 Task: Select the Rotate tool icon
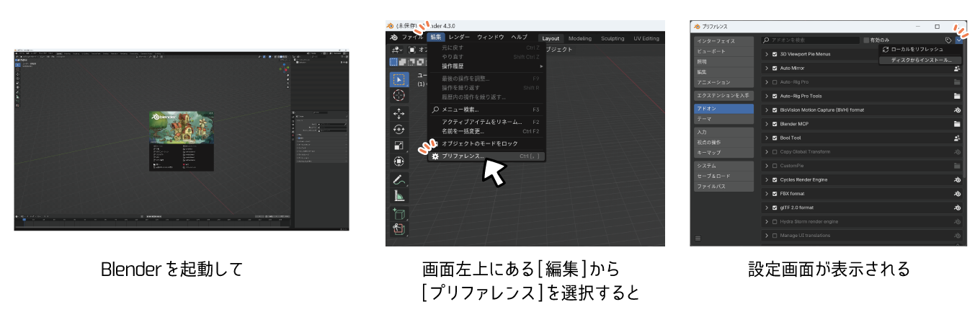click(x=398, y=129)
